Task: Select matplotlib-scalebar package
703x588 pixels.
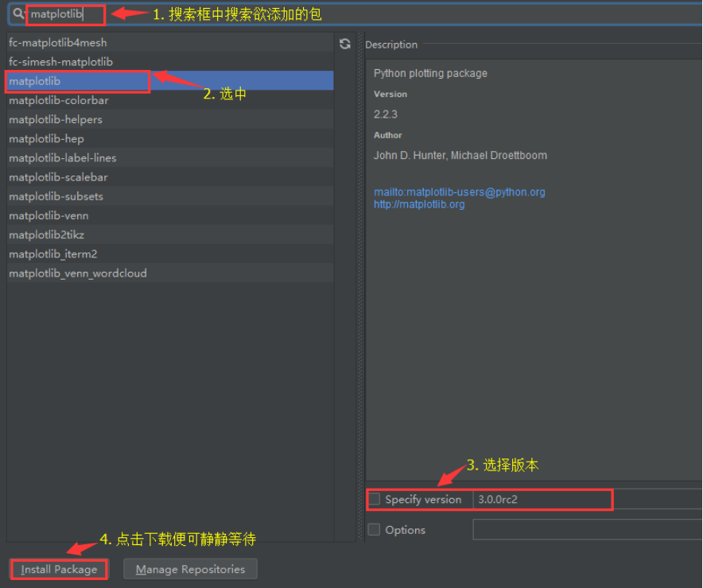Action: coord(170,177)
